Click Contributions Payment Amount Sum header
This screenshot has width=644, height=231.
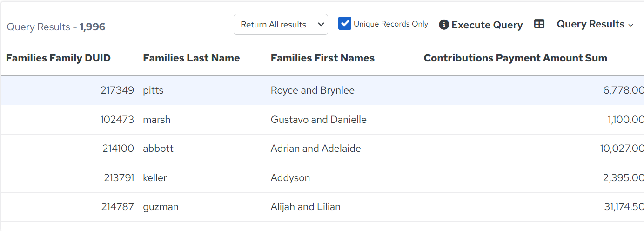tap(515, 58)
